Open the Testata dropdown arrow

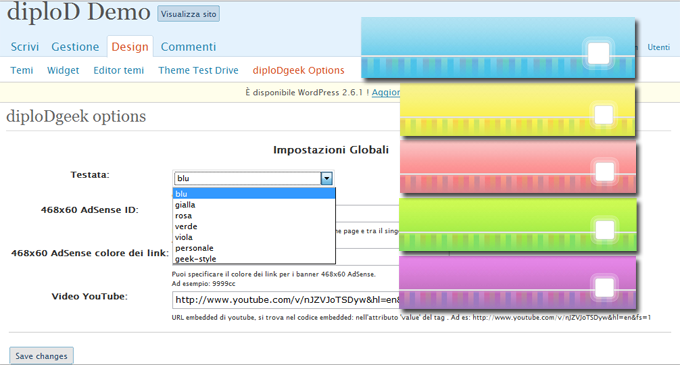click(327, 178)
